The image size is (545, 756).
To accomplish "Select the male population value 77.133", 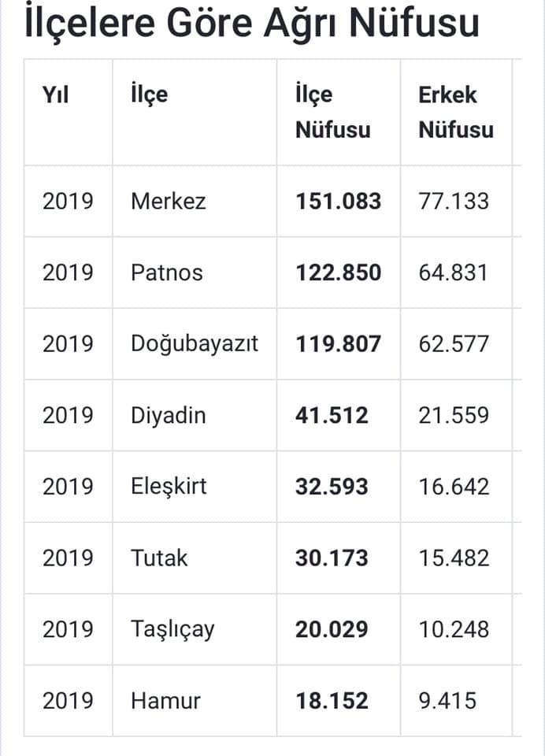I will click(x=454, y=201).
